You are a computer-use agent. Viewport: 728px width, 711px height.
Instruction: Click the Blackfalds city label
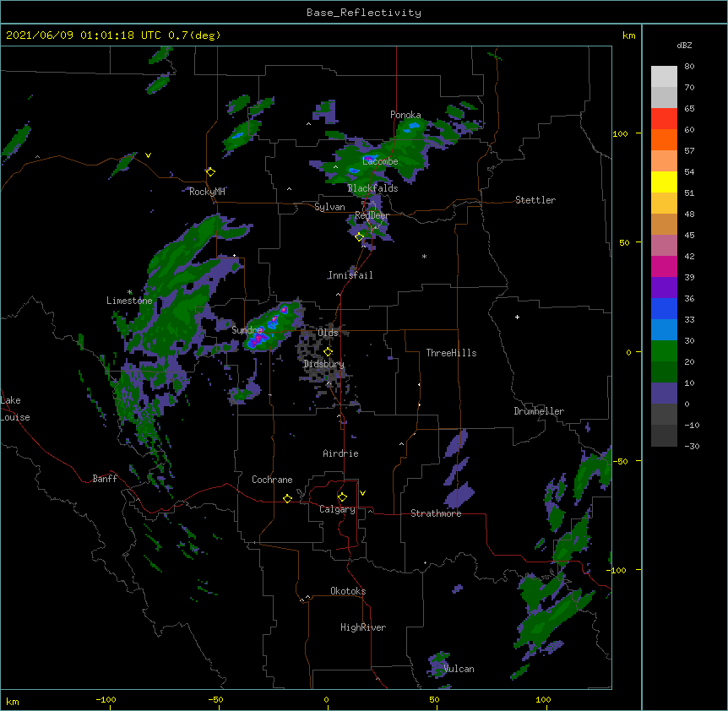click(372, 188)
